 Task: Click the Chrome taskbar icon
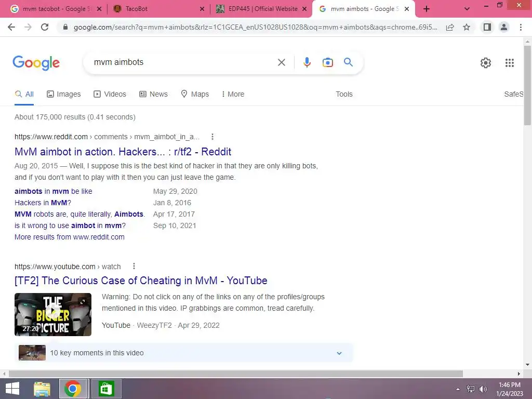pos(72,389)
